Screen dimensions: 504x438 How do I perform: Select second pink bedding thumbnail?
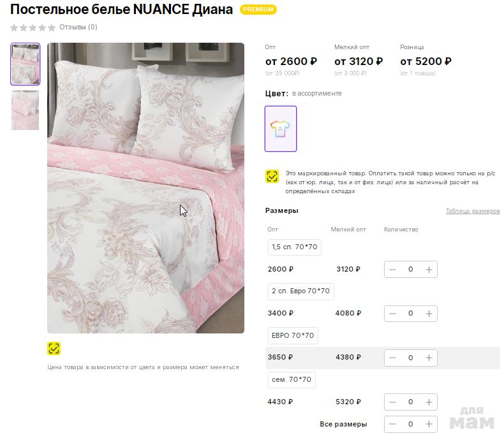pos(25,110)
